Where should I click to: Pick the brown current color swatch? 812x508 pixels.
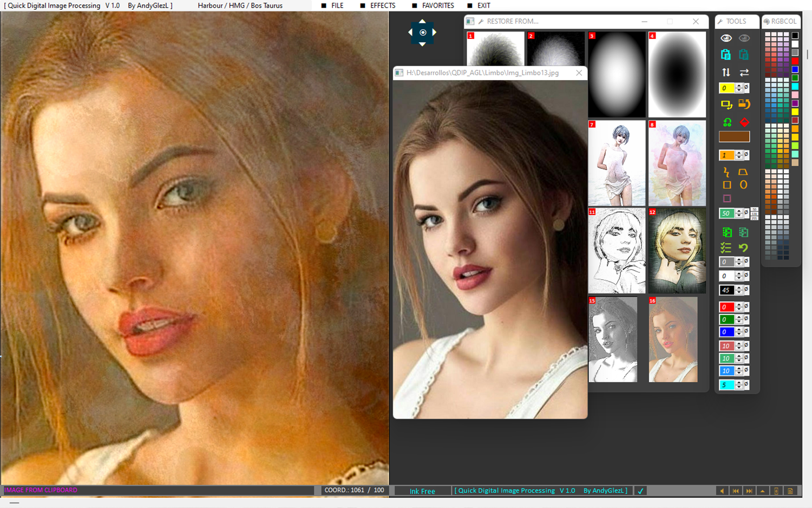[734, 136]
